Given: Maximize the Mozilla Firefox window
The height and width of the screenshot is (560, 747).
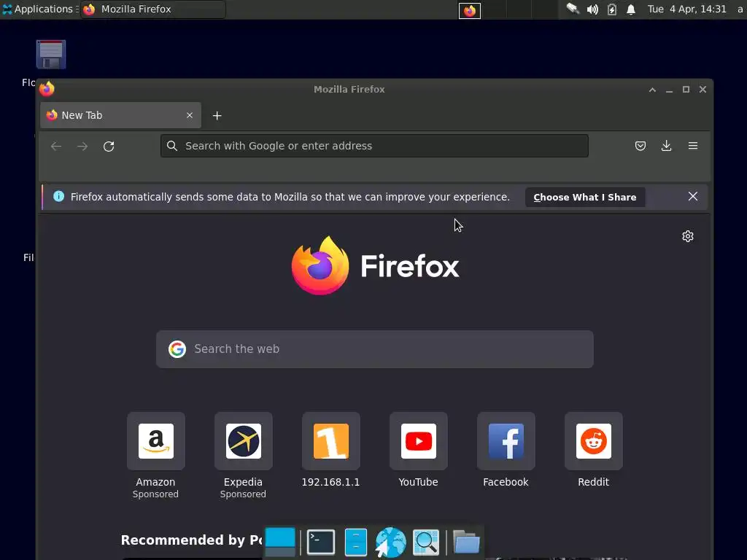Looking at the screenshot, I should (x=686, y=90).
